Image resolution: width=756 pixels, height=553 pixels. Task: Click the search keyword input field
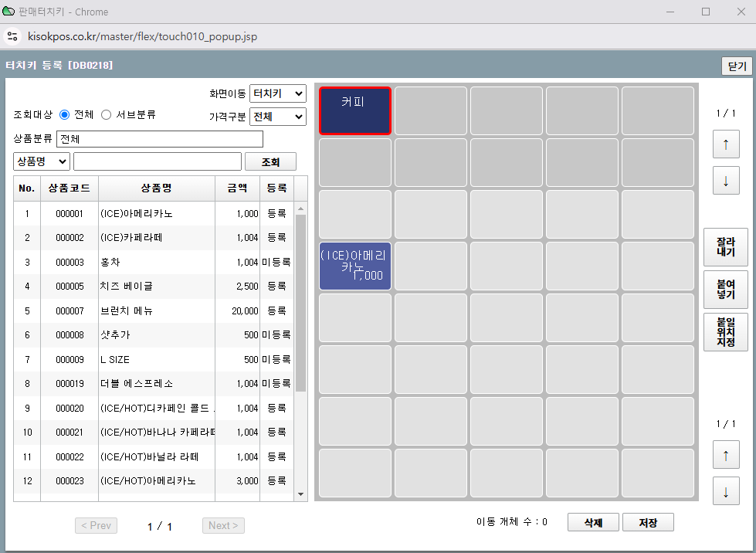pos(158,161)
